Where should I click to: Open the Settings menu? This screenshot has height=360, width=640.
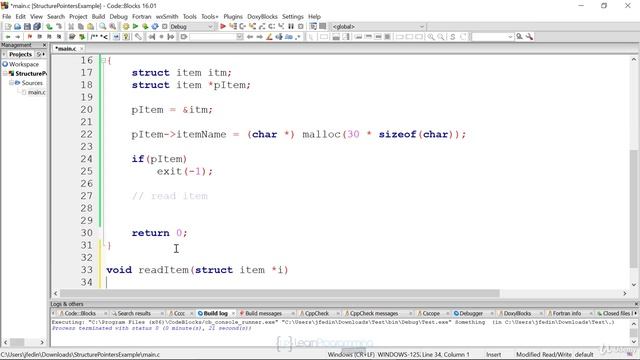[293, 16]
